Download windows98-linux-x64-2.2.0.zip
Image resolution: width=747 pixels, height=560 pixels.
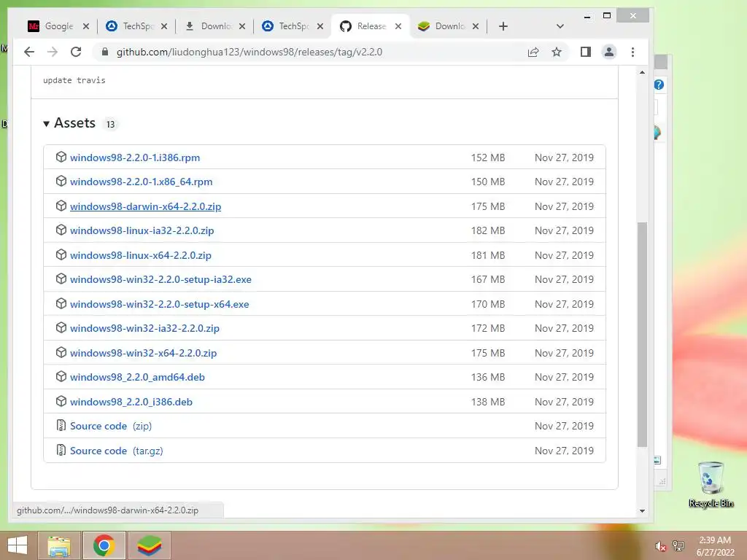click(141, 255)
